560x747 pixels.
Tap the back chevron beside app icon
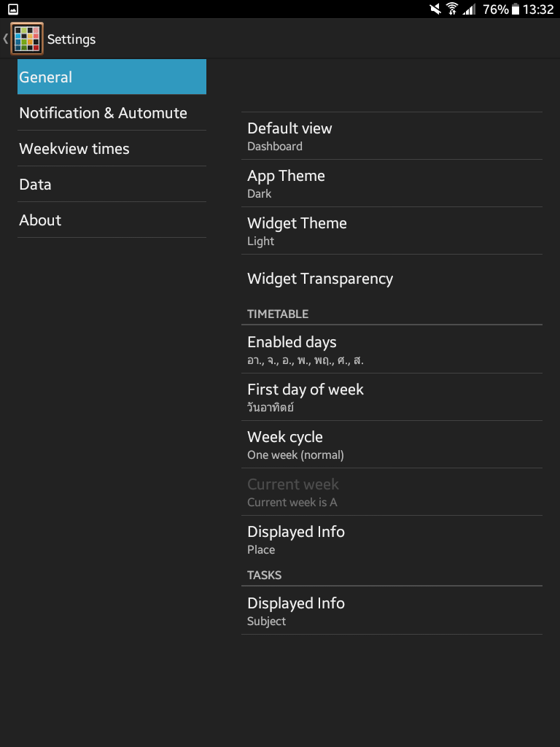click(6, 39)
